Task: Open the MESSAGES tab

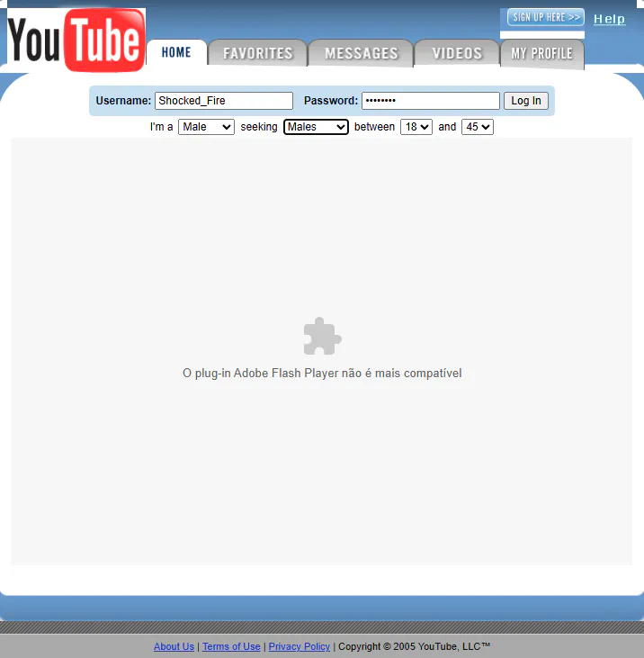Action: point(361,53)
